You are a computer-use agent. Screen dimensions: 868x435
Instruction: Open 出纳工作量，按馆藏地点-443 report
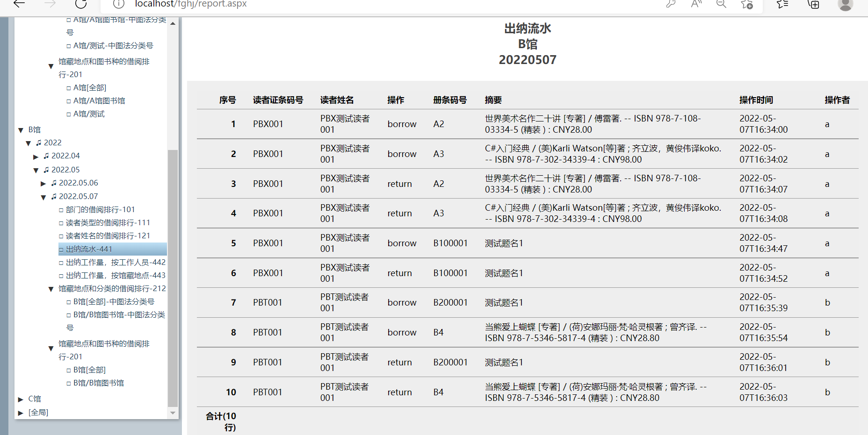pyautogui.click(x=116, y=276)
